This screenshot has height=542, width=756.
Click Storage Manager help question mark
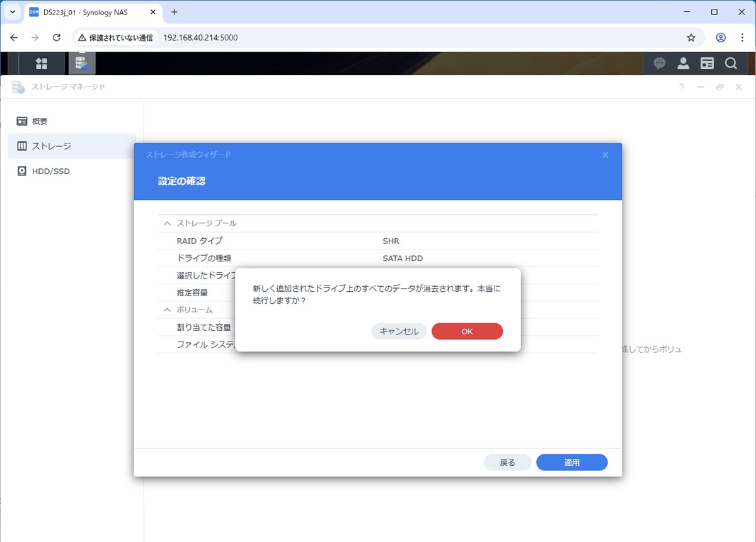tap(682, 87)
